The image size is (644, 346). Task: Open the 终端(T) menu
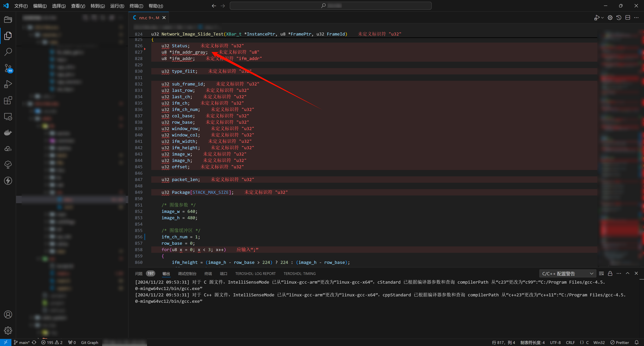coord(136,6)
